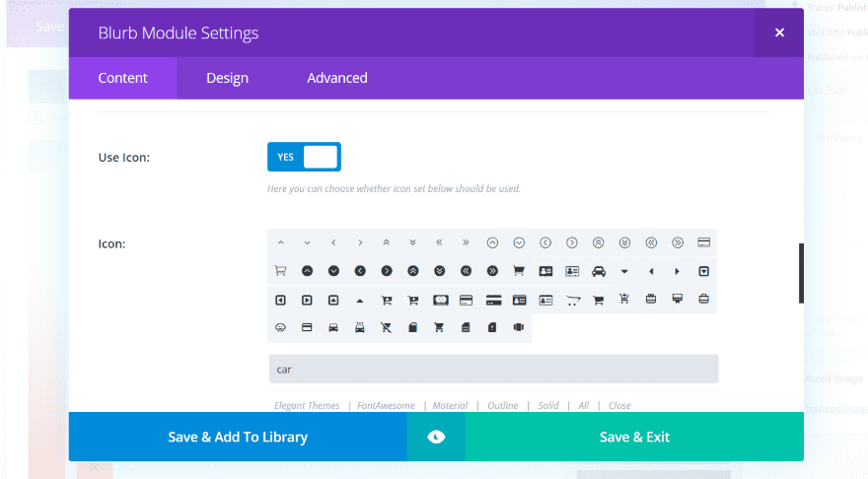This screenshot has height=479, width=868.
Task: Toggle the Use Icon switch off
Action: coord(304,157)
